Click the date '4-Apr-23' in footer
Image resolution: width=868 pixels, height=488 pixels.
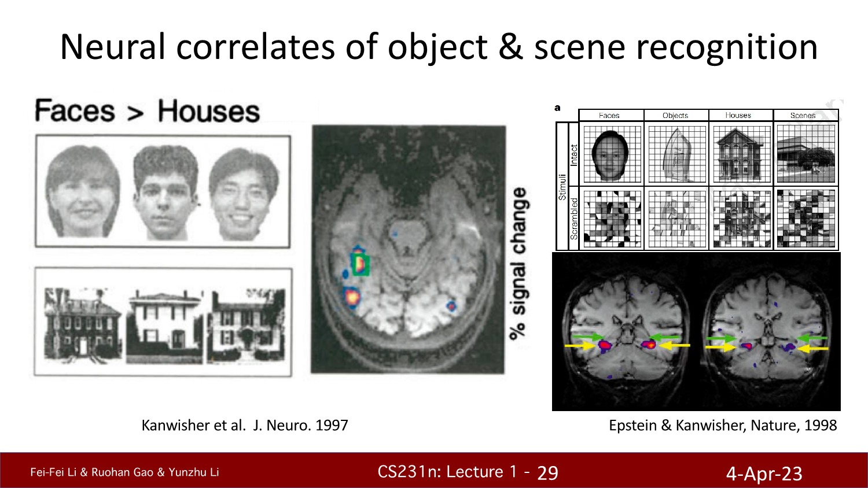[x=764, y=474]
